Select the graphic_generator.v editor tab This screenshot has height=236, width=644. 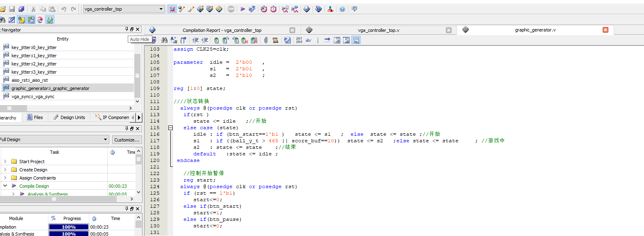pos(535,30)
